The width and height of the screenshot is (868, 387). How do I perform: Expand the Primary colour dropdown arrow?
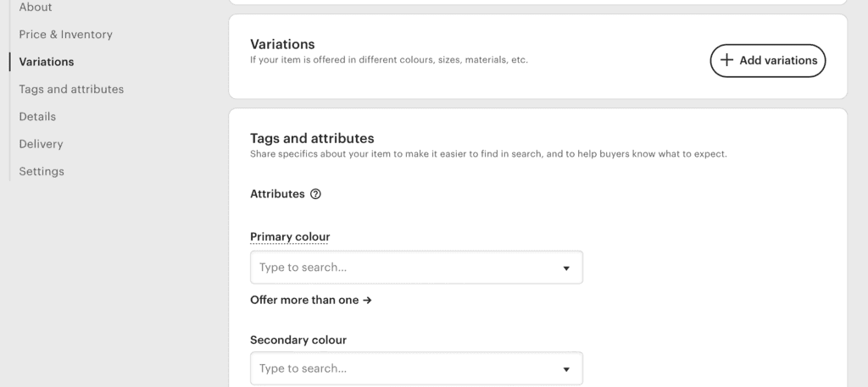566,268
